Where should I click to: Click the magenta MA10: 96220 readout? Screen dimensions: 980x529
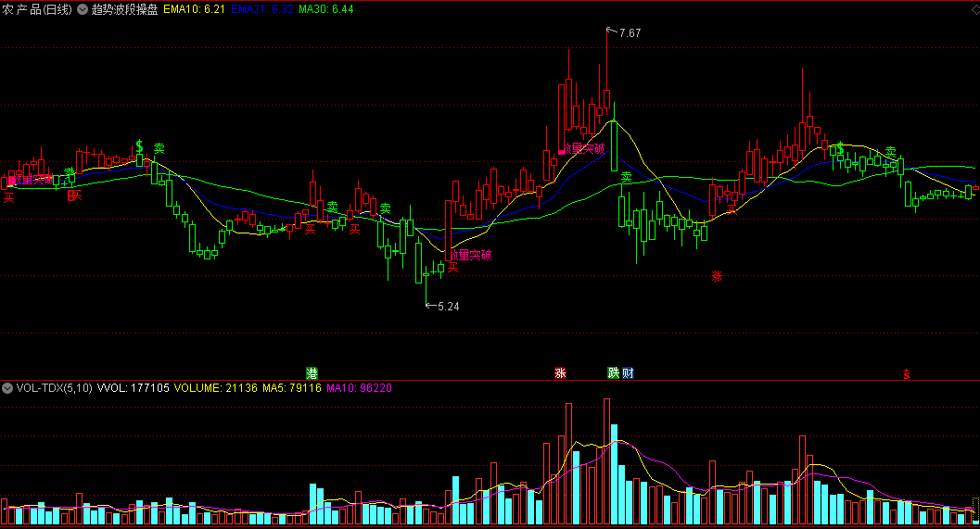360,388
